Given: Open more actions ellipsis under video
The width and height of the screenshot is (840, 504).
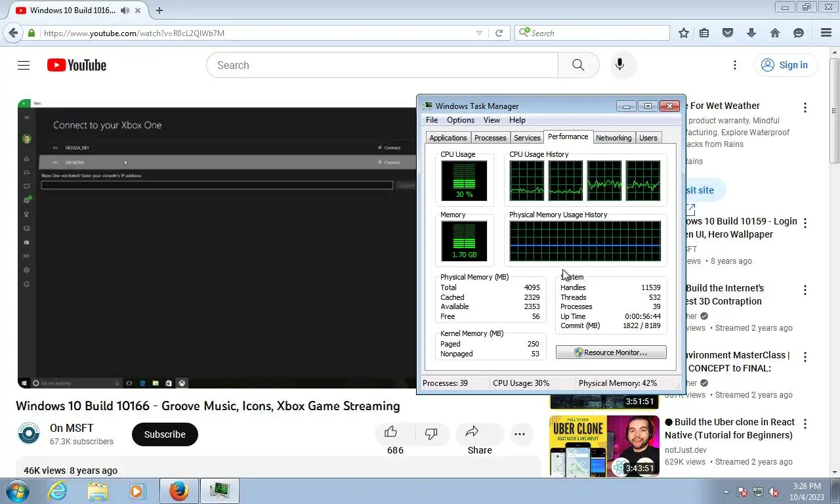Looking at the screenshot, I should 520,434.
